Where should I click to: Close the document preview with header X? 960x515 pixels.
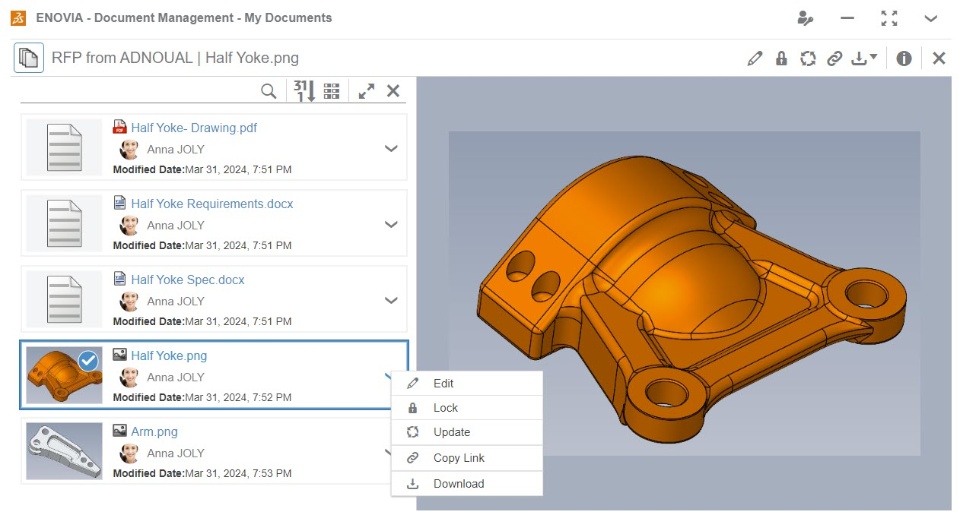[939, 58]
